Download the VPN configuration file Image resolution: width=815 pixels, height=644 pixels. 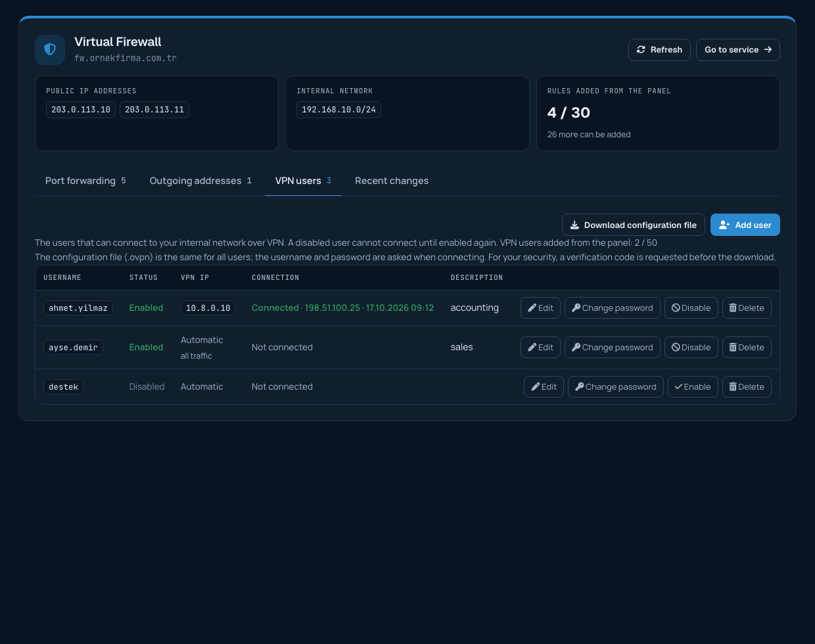coord(634,225)
